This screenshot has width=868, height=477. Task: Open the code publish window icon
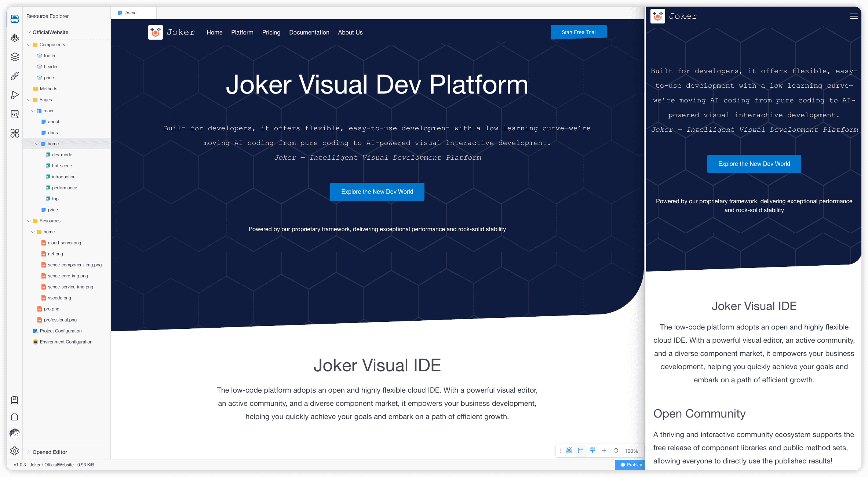(15, 114)
